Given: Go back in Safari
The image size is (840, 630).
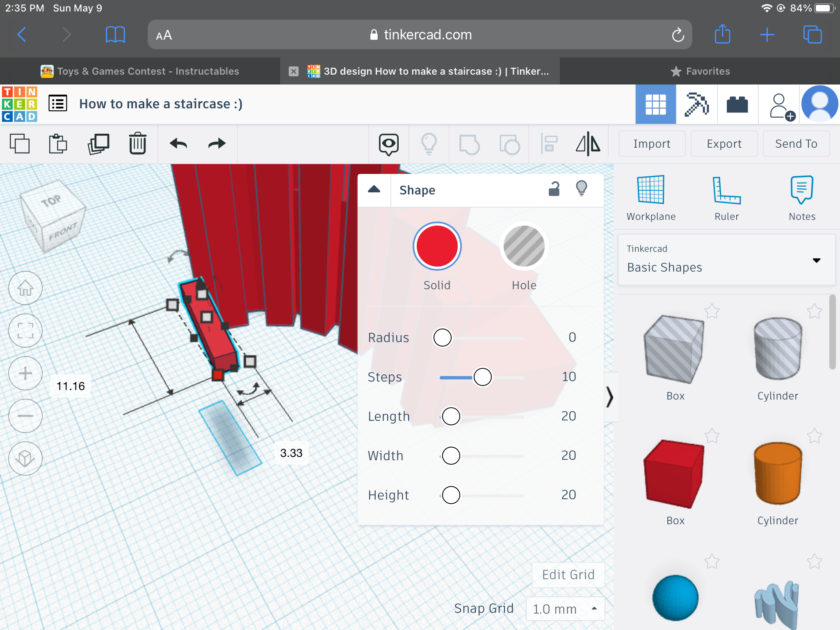Looking at the screenshot, I should click(x=22, y=34).
